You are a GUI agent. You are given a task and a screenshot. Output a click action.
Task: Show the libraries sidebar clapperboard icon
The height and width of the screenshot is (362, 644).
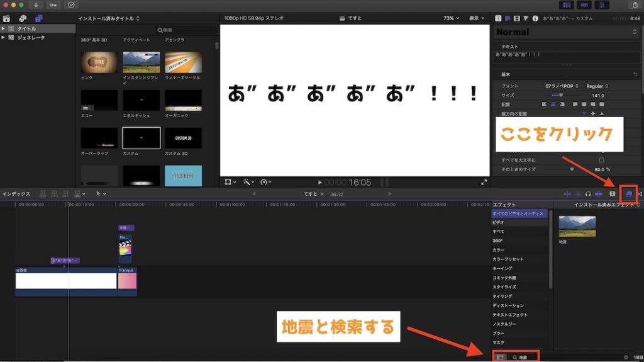(6, 18)
